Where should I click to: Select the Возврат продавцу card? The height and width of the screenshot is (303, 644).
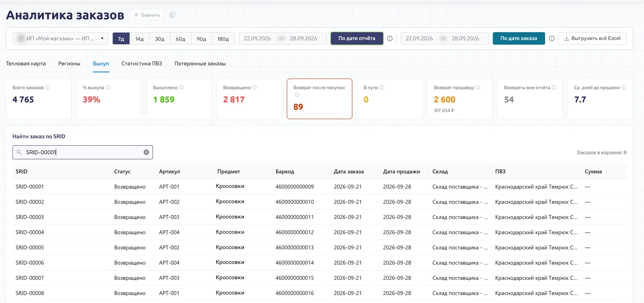(x=460, y=99)
